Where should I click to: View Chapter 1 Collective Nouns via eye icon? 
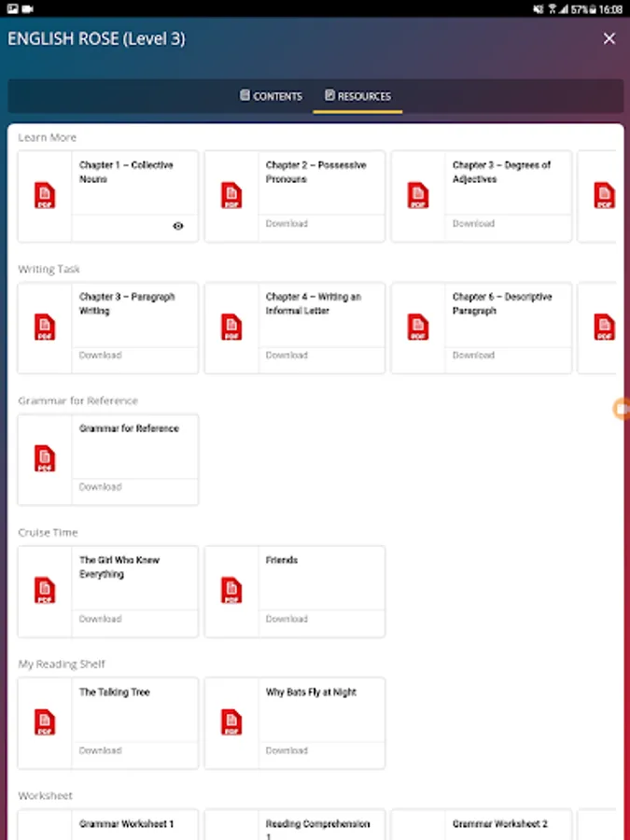click(178, 226)
